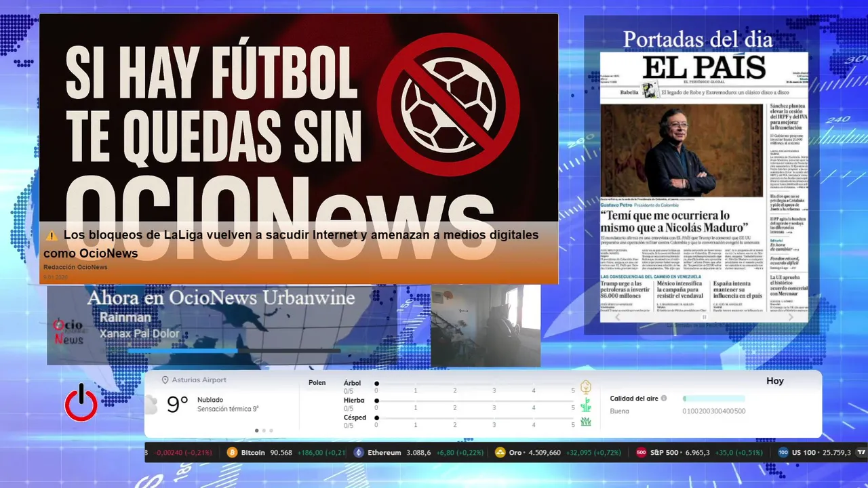The width and height of the screenshot is (868, 488).
Task: Click the S&P 500 red badge icon
Action: point(641,453)
